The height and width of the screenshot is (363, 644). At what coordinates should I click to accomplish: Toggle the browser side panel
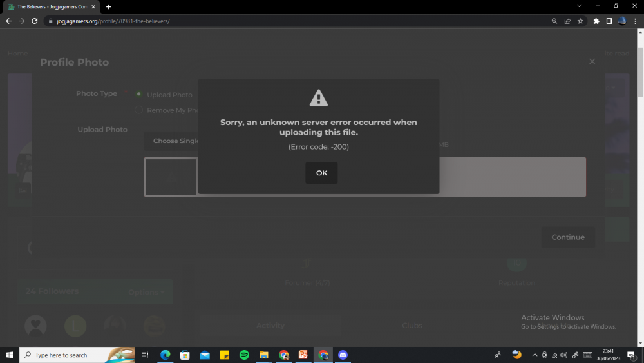pos(609,21)
